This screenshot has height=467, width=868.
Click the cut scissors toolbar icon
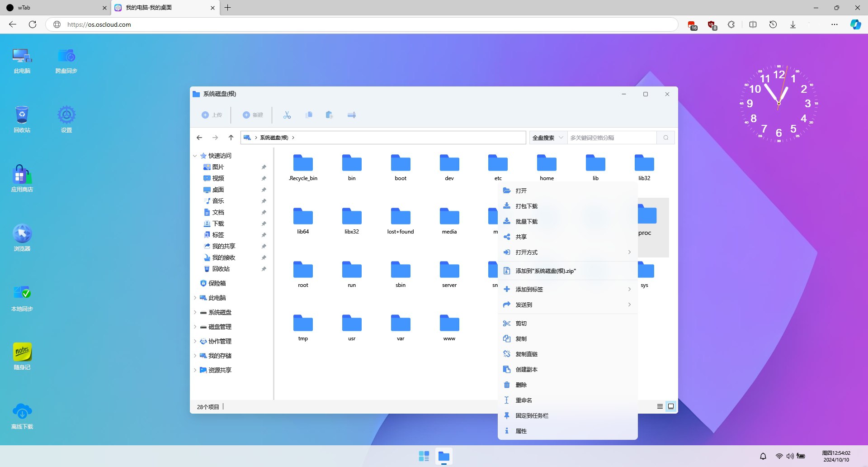[287, 115]
